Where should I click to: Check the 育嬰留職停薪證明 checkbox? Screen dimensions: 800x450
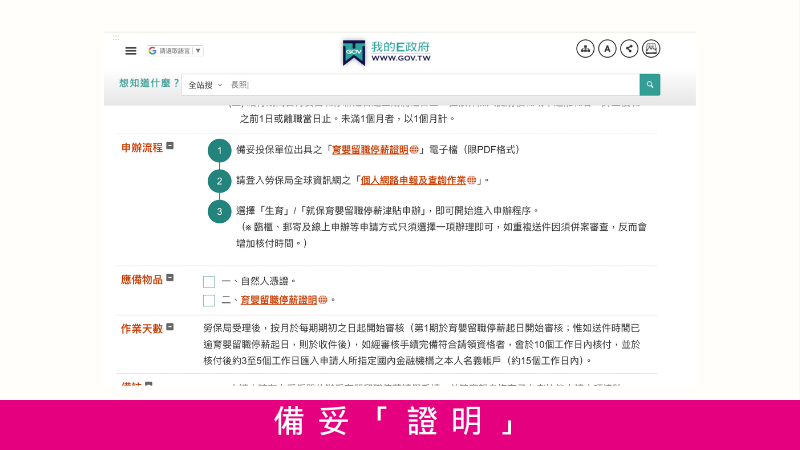pos(209,301)
